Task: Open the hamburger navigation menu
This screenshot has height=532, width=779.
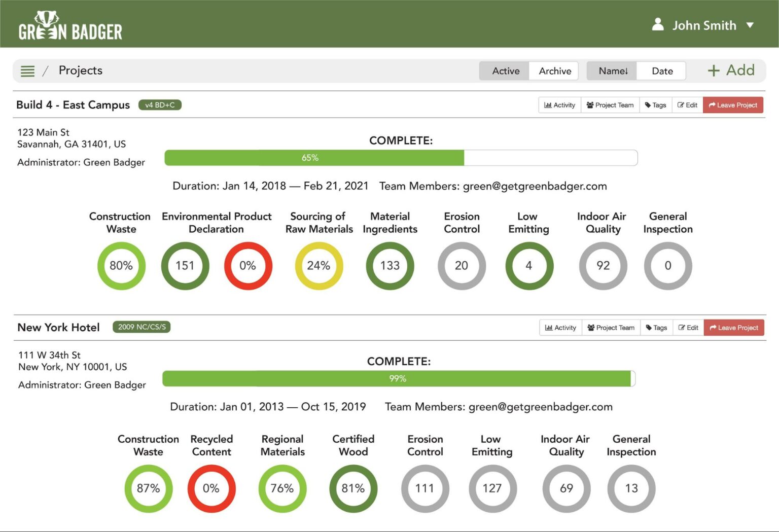Action: pos(27,70)
